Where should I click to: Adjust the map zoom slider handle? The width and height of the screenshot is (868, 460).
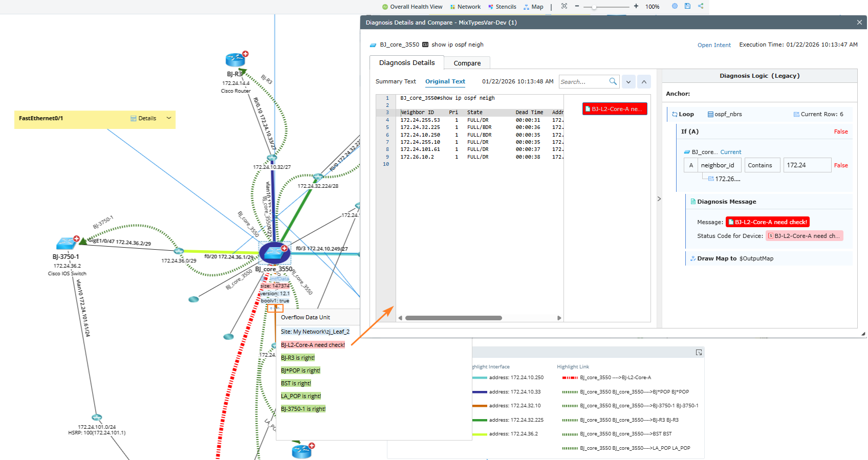(x=594, y=7)
